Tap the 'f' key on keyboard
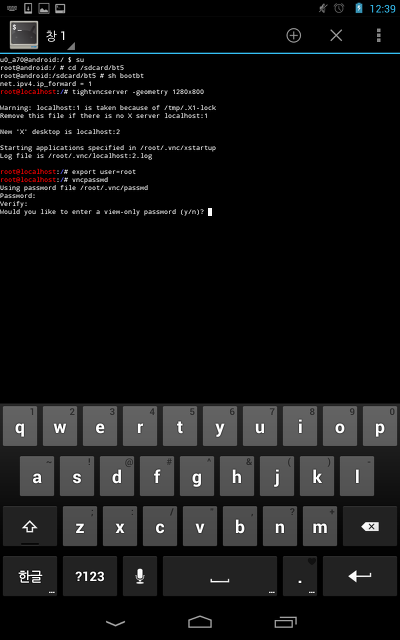Image resolution: width=400 pixels, height=640 pixels. (x=157, y=476)
